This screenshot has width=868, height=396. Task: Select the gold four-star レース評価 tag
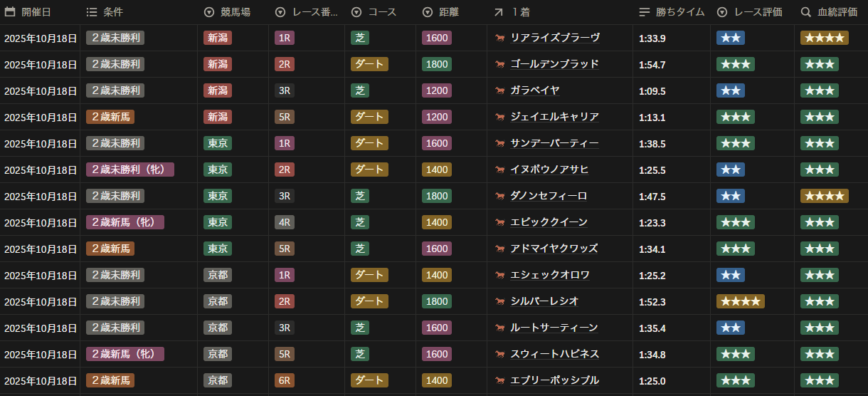(740, 301)
